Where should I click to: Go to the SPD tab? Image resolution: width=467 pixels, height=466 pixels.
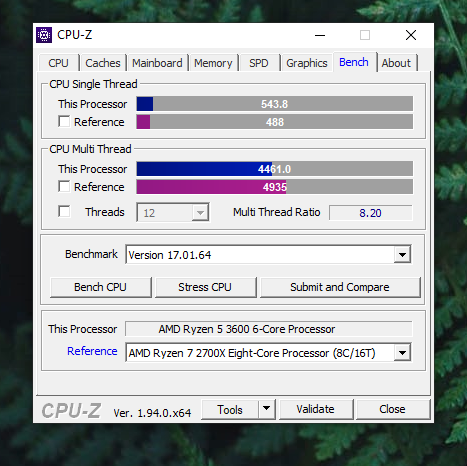coord(259,63)
